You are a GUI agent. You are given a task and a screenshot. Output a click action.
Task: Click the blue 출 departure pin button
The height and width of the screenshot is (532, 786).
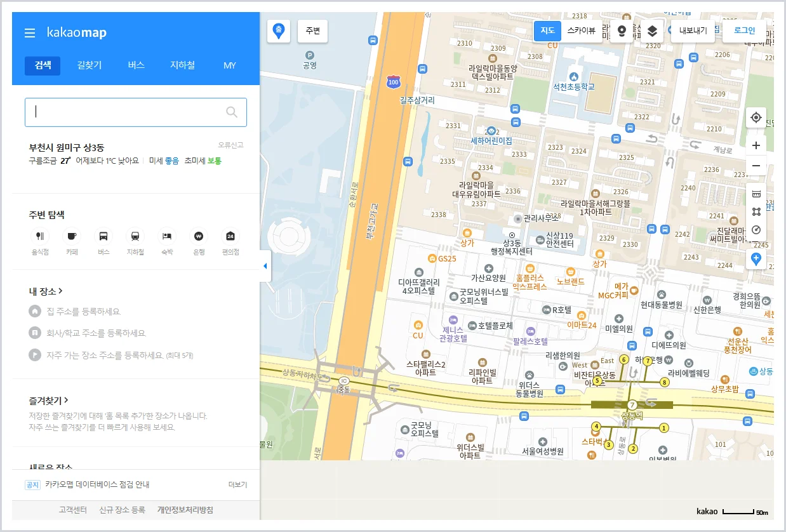click(x=279, y=30)
